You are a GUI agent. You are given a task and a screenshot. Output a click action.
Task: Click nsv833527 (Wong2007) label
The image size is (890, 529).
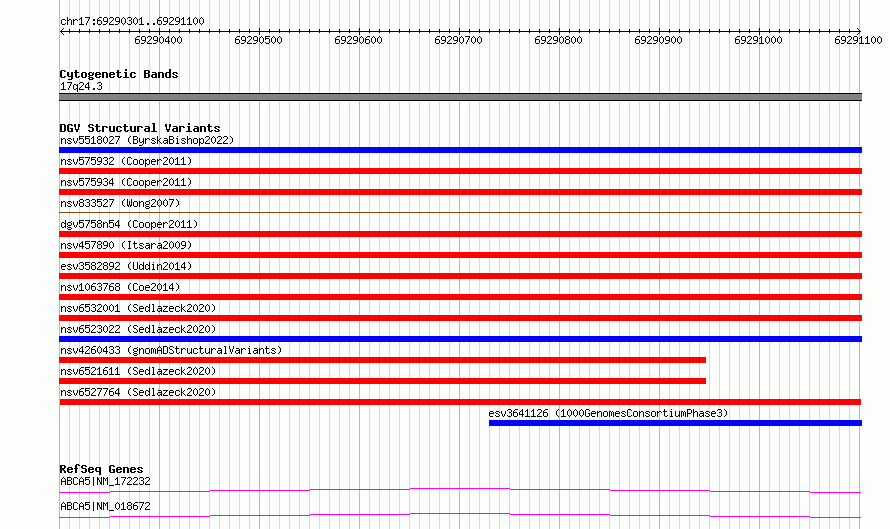tap(120, 203)
